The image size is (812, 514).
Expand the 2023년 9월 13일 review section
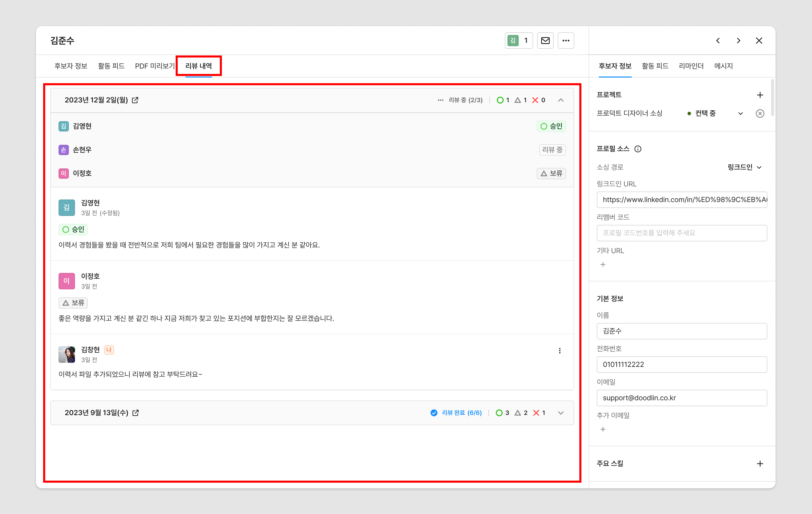(x=561, y=413)
